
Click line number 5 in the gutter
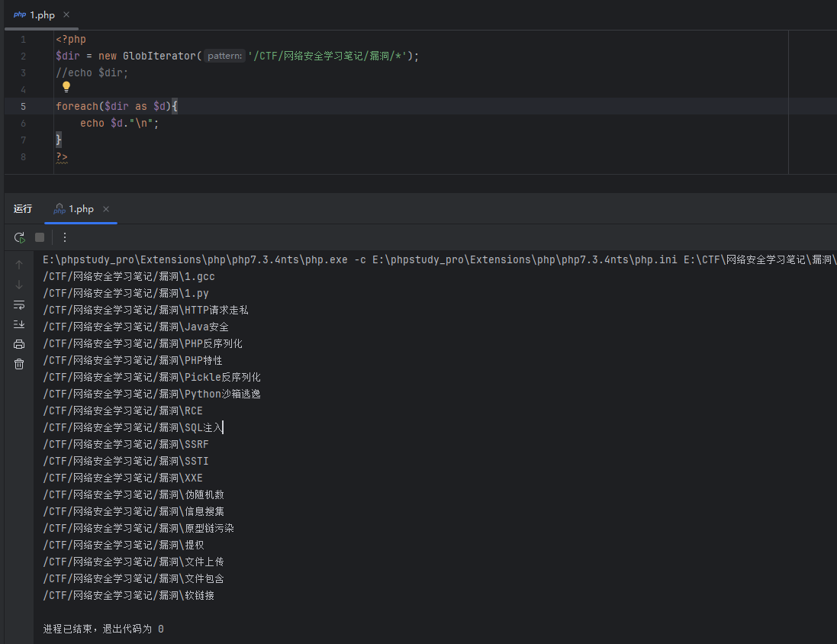(x=23, y=106)
